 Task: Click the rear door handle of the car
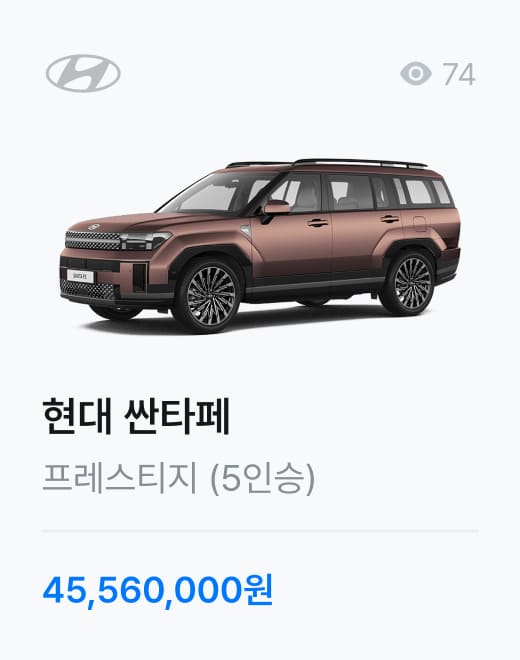pyautogui.click(x=389, y=219)
